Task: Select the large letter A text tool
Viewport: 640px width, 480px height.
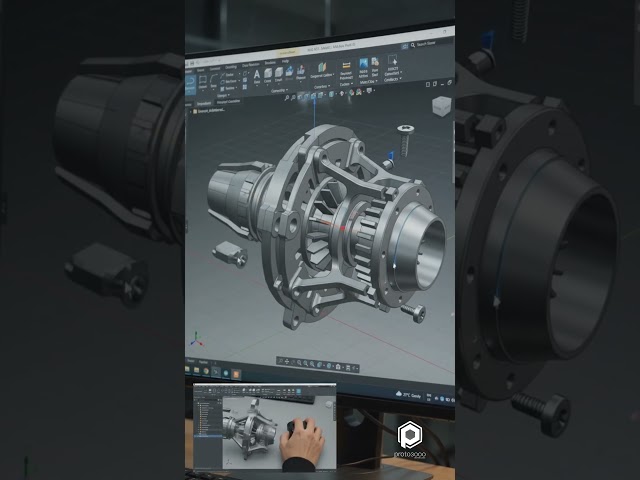Action: 256,75
